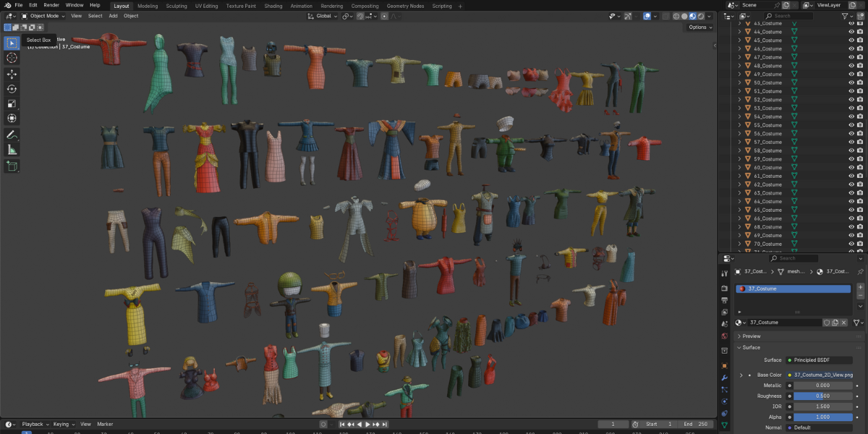This screenshot has height=434, width=868.
Task: Open the timeline Playback menu
Action: (x=35, y=425)
